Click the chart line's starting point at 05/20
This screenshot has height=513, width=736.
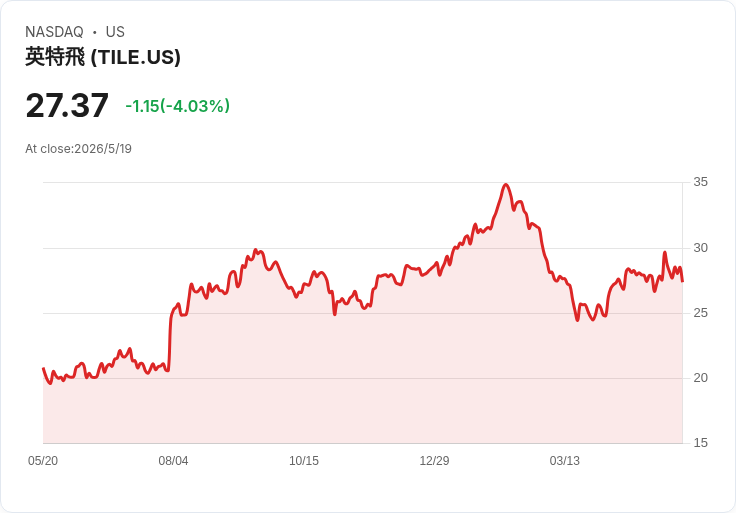click(44, 368)
